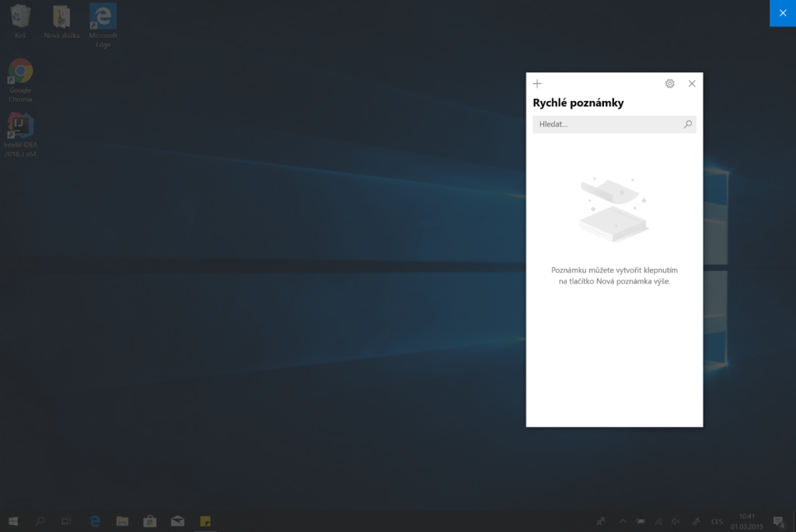Open Task View in the taskbar
The image size is (796, 532).
tap(67, 520)
